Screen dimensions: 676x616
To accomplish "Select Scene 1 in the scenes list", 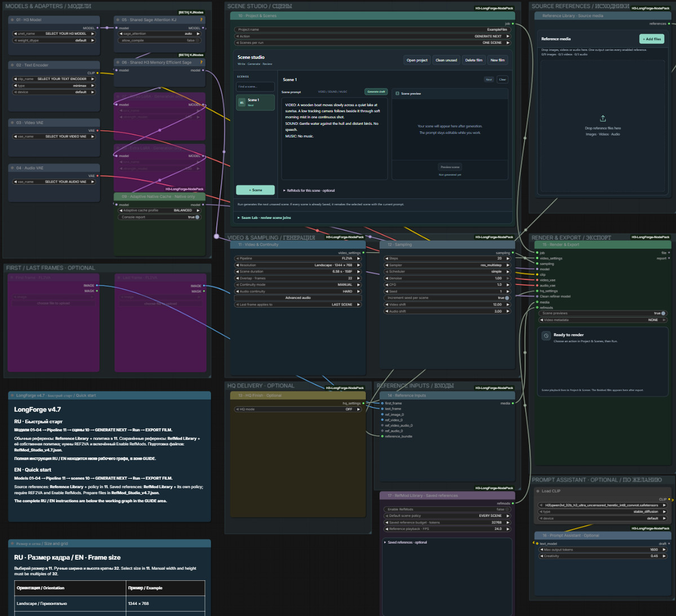I will click(255, 102).
